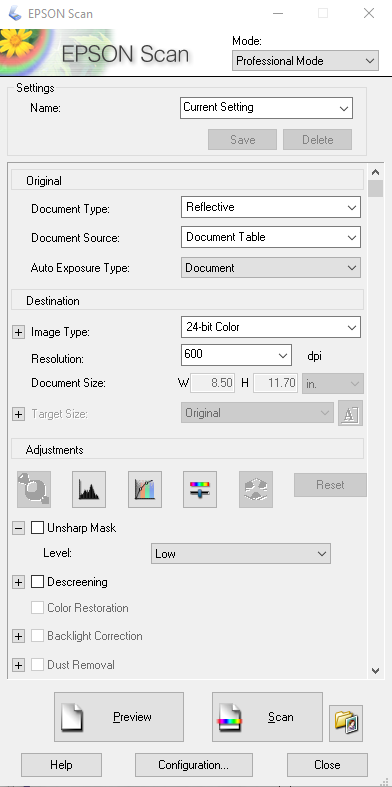Toggle the Dust Removal checkbox
392x787 pixels.
click(x=37, y=665)
